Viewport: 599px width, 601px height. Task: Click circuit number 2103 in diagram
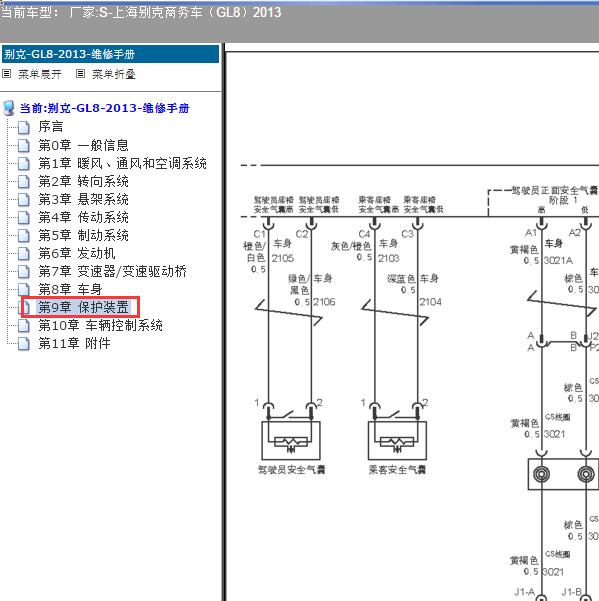pyautogui.click(x=389, y=258)
